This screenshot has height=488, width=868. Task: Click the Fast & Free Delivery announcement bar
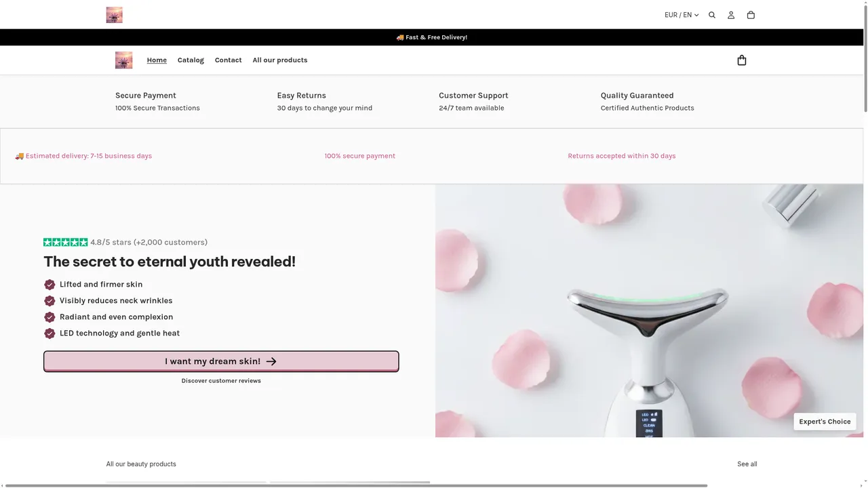pyautogui.click(x=432, y=37)
